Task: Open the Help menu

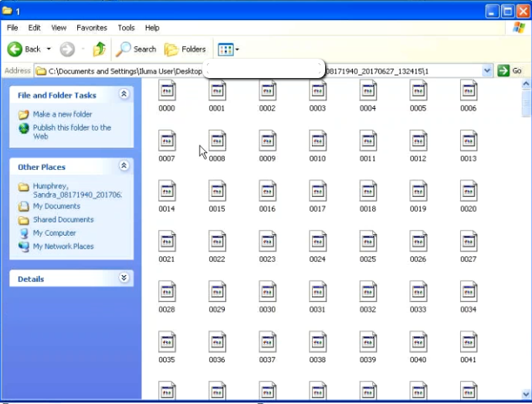Action: (x=152, y=28)
